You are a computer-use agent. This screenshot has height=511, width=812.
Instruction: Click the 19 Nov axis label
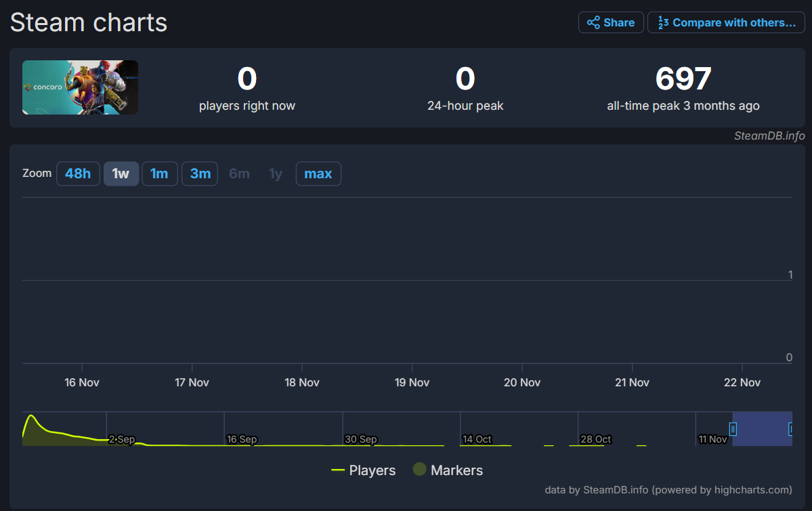tap(412, 382)
